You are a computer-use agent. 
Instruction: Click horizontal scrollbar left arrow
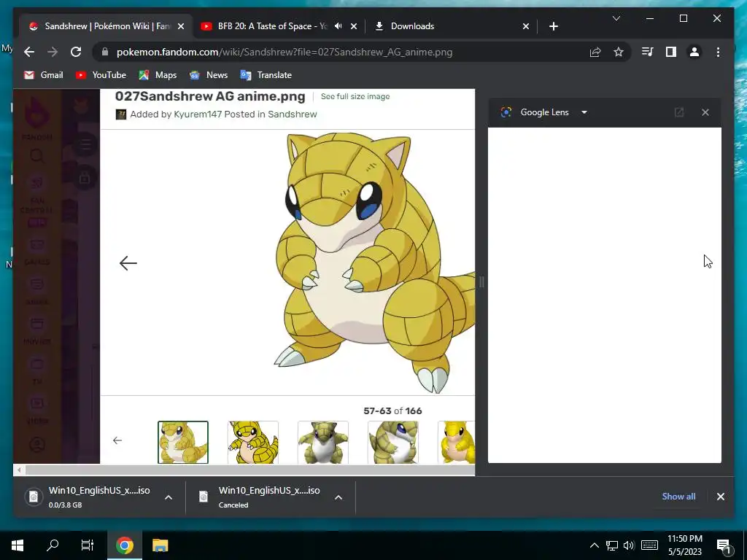(19, 470)
